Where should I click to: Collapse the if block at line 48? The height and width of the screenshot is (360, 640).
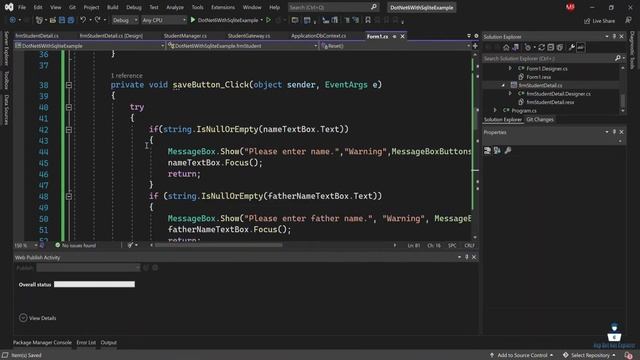[x=69, y=196]
